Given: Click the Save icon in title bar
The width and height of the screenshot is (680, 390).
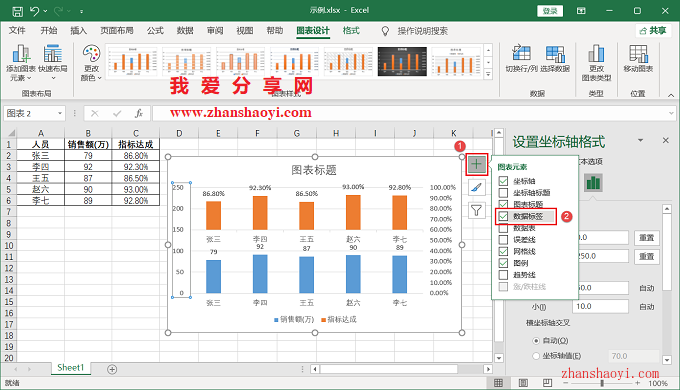Looking at the screenshot, I should (17, 11).
